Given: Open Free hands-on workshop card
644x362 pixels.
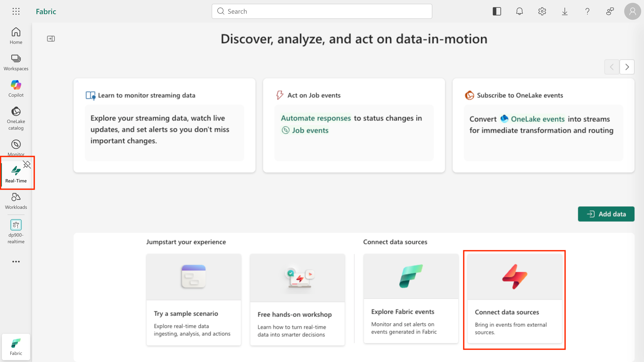Looking at the screenshot, I should pos(297,300).
